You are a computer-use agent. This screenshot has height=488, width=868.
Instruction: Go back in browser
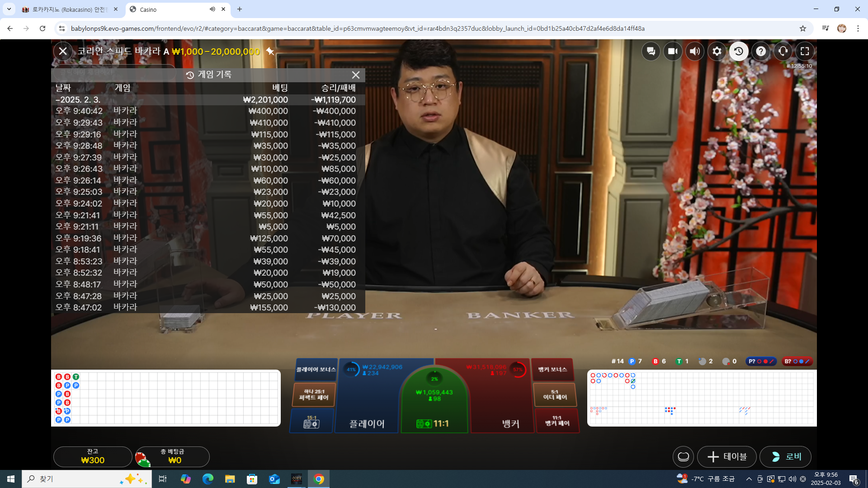10,28
